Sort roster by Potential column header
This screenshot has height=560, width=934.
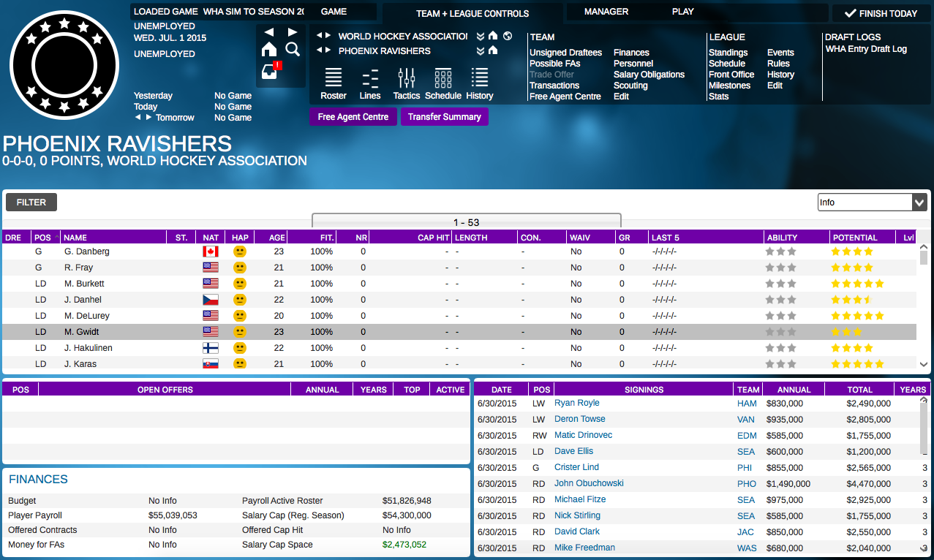[x=854, y=238]
